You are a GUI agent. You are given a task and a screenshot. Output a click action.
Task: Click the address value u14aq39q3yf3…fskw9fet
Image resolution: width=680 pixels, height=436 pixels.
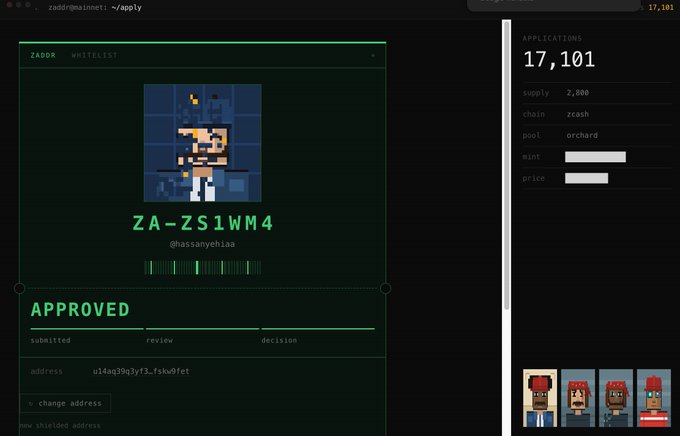141,371
